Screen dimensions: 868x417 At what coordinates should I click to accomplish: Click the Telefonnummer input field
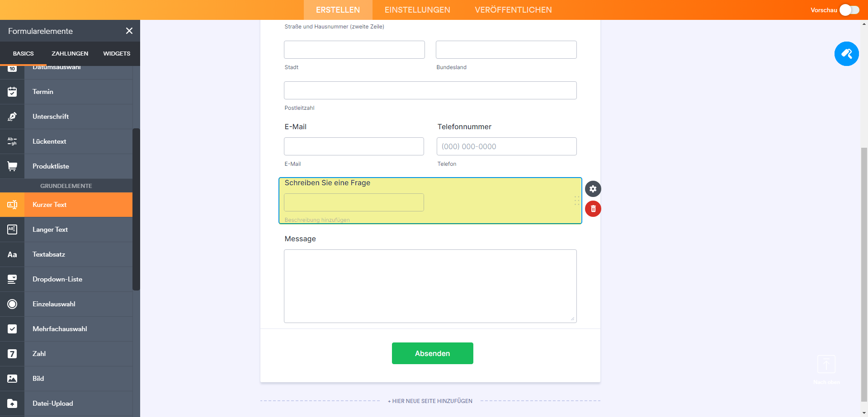(506, 146)
